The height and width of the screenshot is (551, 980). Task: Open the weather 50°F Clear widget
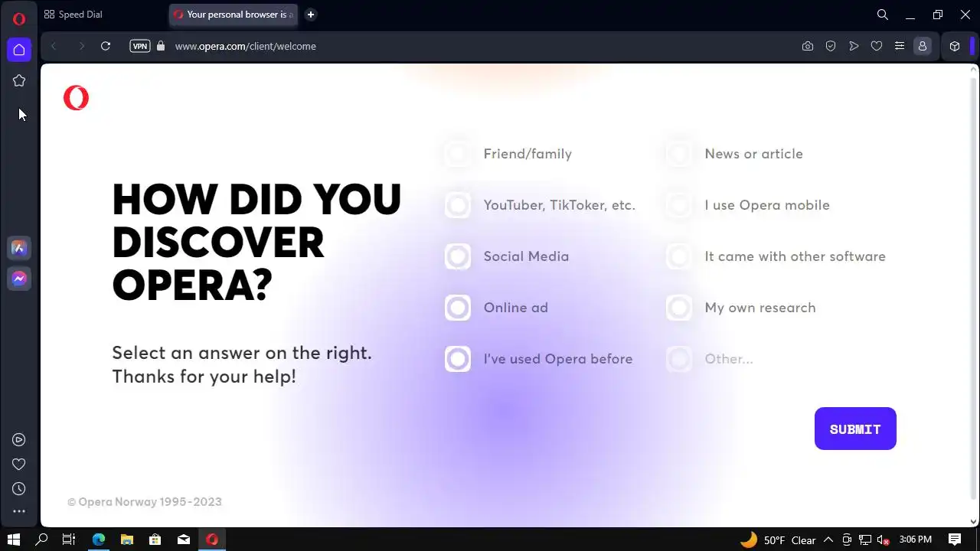pos(778,540)
